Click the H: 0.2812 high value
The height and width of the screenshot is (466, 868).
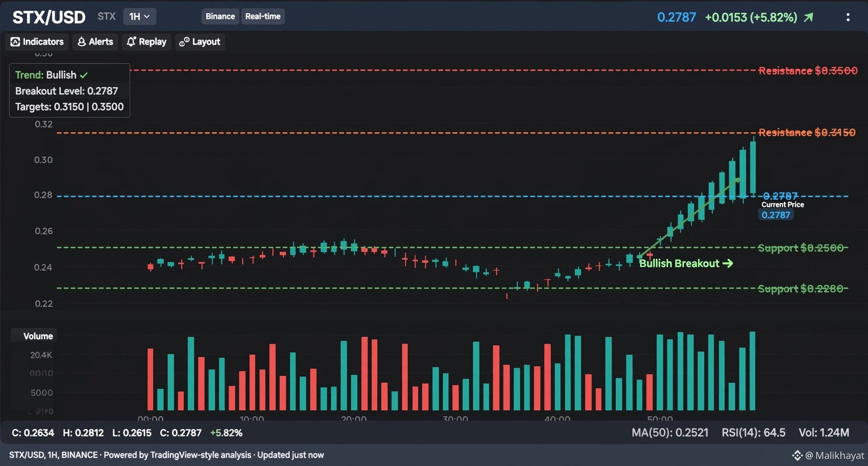point(83,433)
